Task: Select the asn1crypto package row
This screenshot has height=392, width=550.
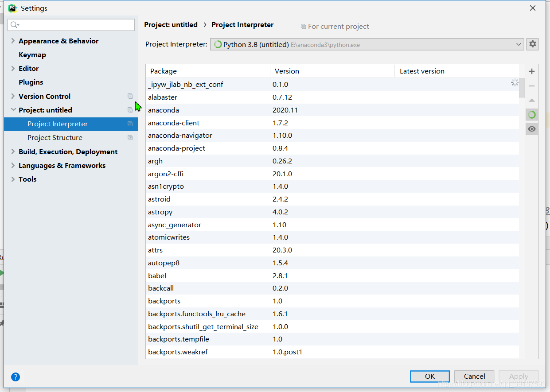Action: (332, 186)
